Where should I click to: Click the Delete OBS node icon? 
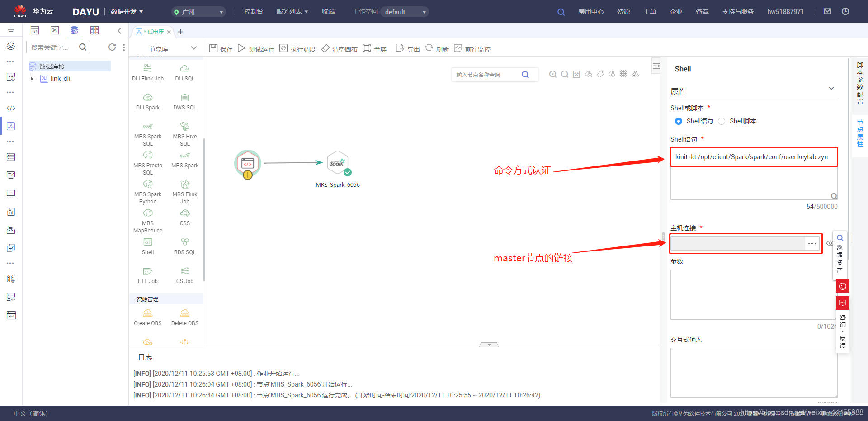coord(185,313)
